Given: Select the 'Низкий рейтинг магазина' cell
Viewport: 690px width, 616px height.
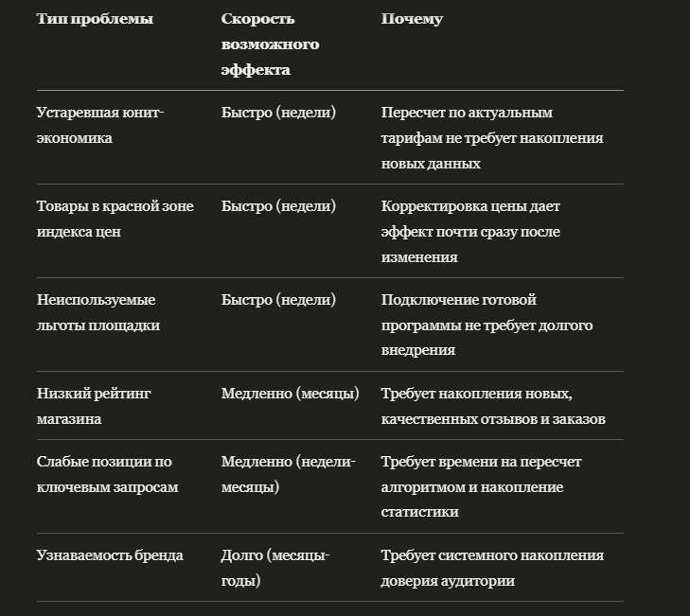Looking at the screenshot, I should (94, 406).
